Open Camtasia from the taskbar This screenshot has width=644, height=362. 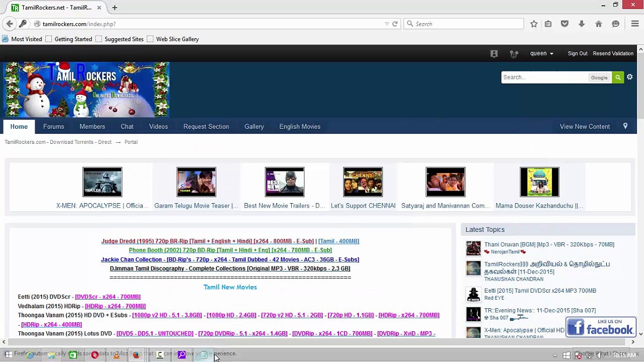click(160, 354)
